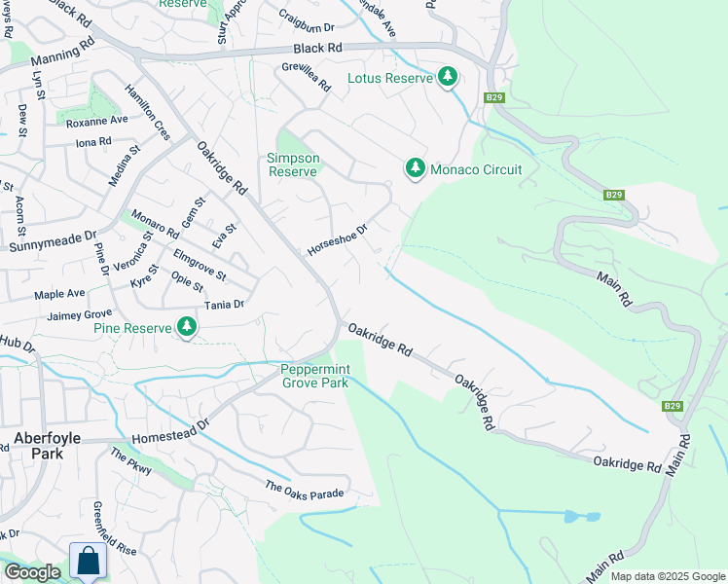The height and width of the screenshot is (584, 728).
Task: Click the B29 shield beside Oakridge Rd junction
Action: tap(673, 406)
